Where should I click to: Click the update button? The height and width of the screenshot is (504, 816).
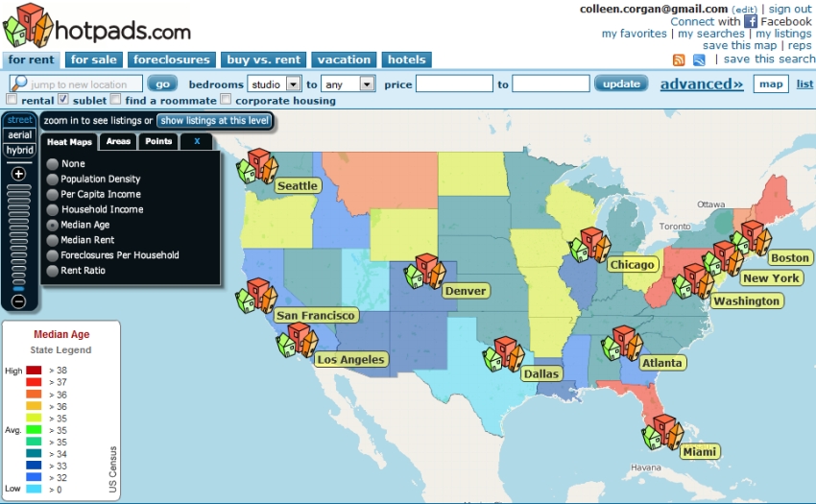(x=621, y=84)
